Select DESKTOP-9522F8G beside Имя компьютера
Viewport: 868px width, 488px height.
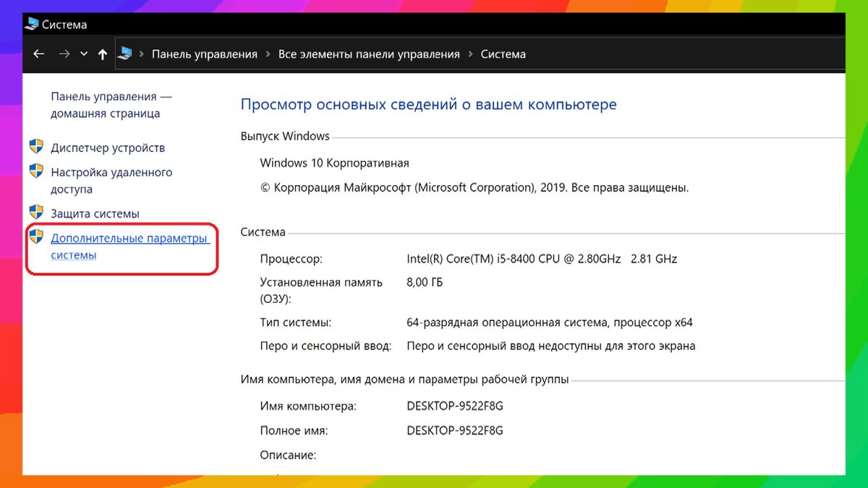[x=455, y=406]
